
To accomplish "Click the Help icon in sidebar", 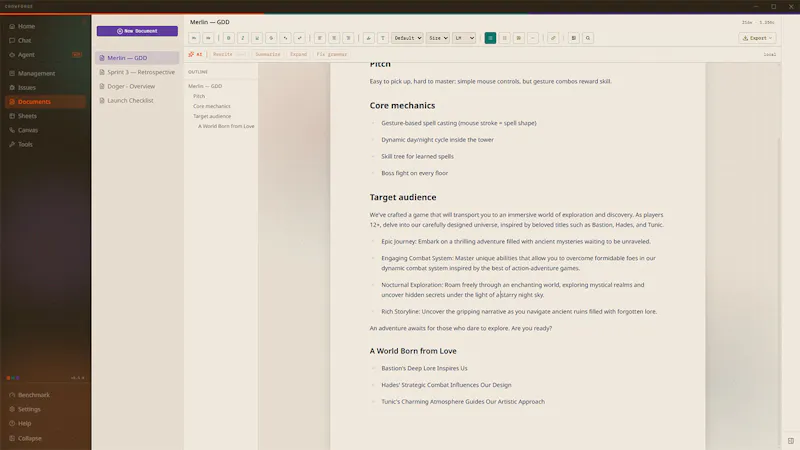I will pyautogui.click(x=12, y=423).
